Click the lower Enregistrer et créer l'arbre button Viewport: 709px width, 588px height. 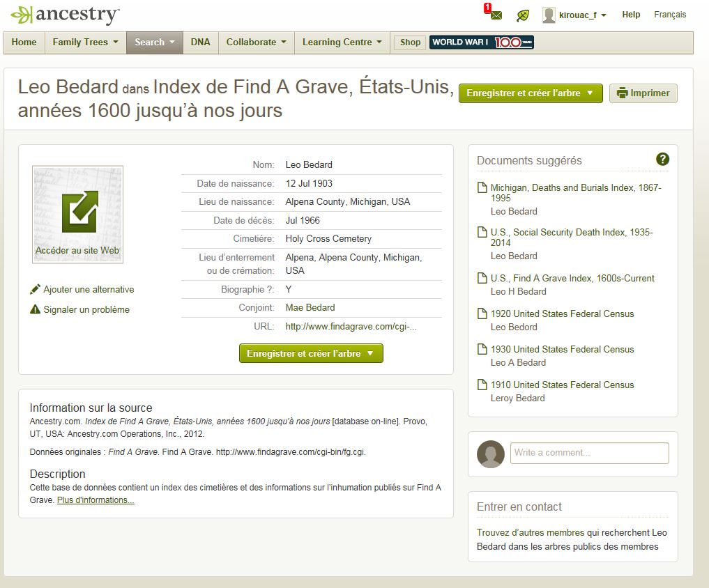coord(311,353)
